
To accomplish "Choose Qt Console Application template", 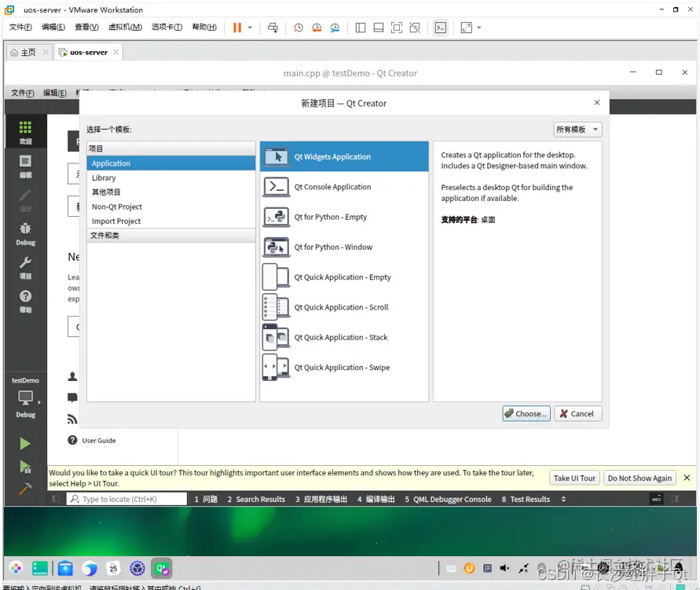I will click(344, 187).
